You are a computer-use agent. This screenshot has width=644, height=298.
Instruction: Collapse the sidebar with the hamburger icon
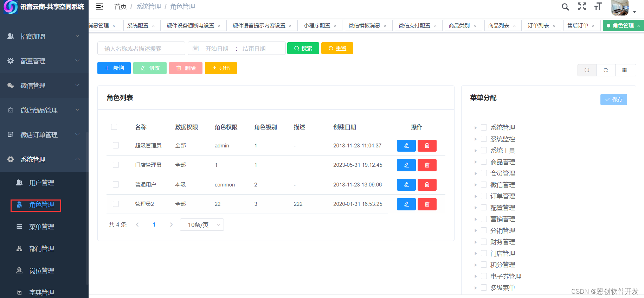point(100,6)
